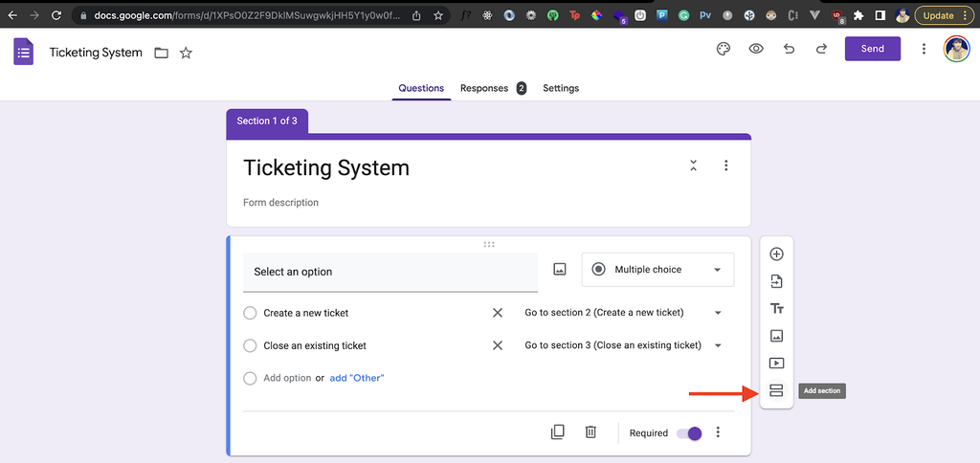Toggle the Required switch off
Image resolution: width=980 pixels, height=463 pixels.
click(689, 433)
